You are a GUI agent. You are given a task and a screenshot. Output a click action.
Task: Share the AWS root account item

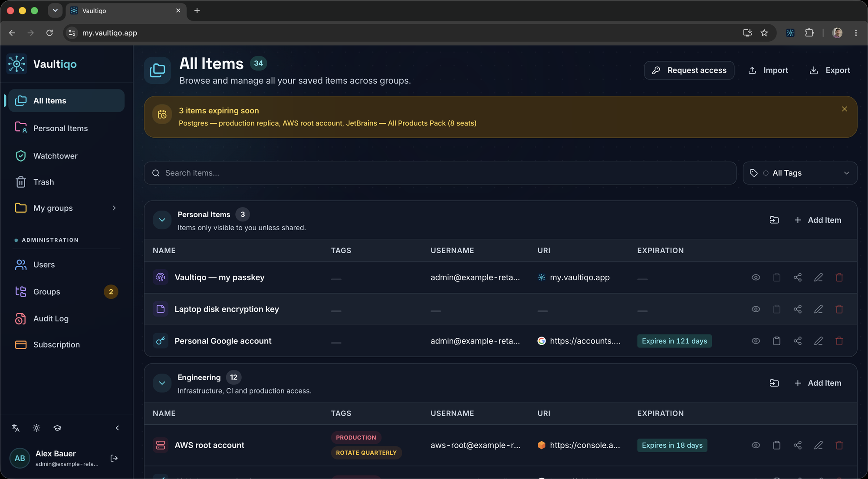pos(797,445)
